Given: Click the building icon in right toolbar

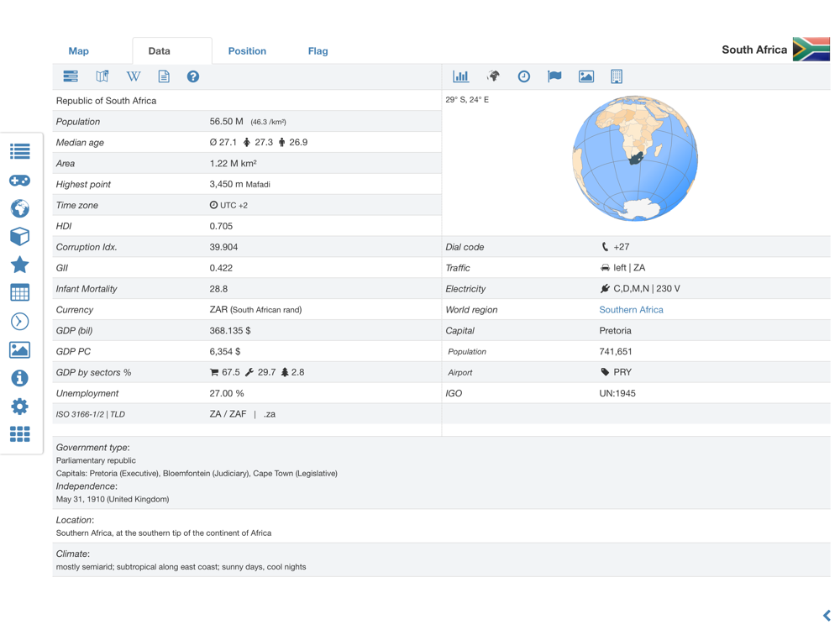Looking at the screenshot, I should tap(617, 76).
